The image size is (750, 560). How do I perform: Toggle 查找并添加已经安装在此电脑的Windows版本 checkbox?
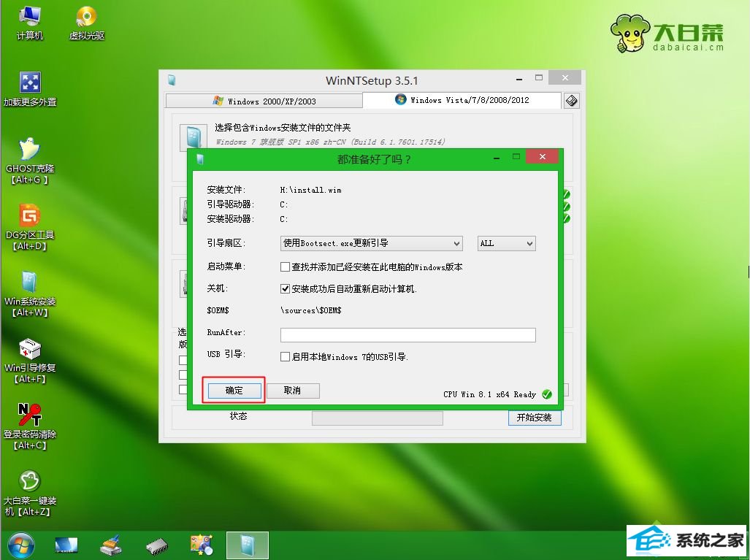285,266
